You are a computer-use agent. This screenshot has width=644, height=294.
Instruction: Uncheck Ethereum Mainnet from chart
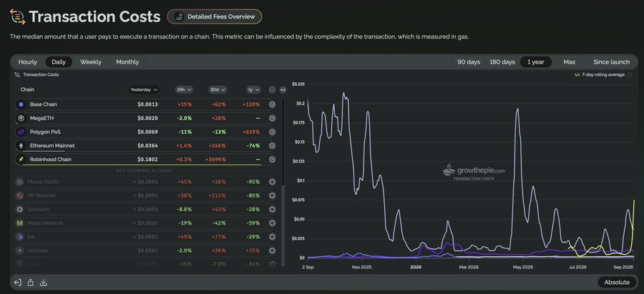coord(272,146)
